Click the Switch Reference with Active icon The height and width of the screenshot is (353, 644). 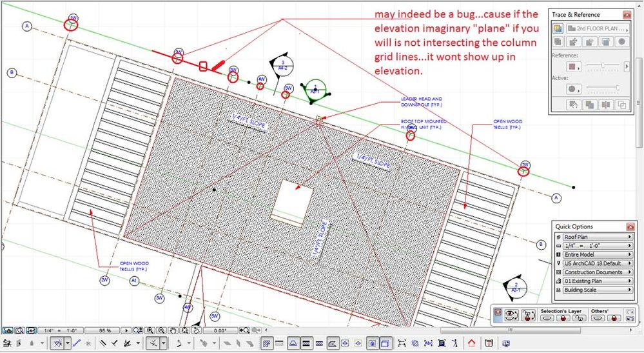558,42
